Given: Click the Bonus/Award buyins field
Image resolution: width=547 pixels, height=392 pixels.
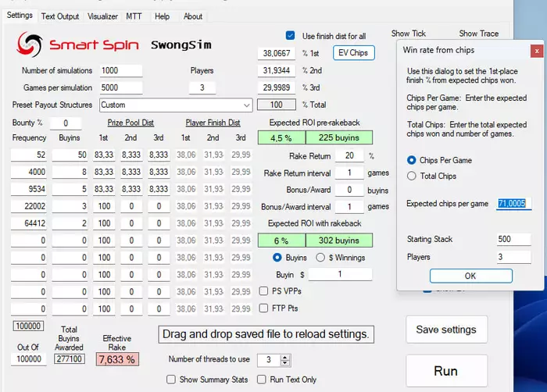Looking at the screenshot, I should [x=349, y=190].
